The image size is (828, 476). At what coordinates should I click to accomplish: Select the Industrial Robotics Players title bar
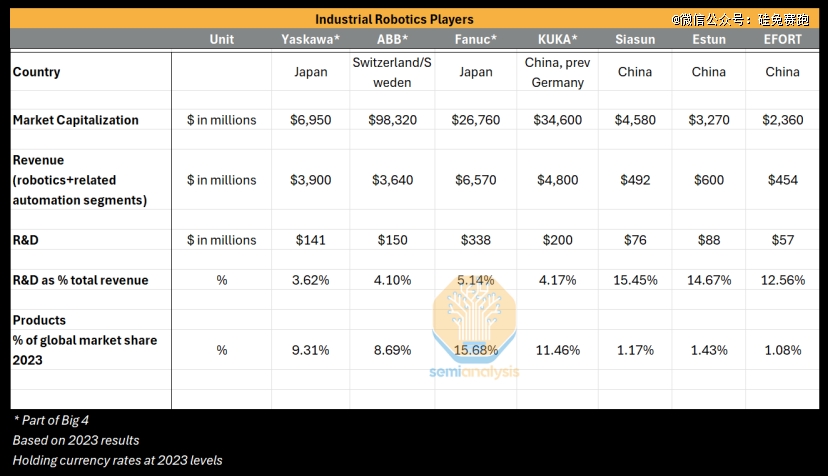click(x=414, y=19)
